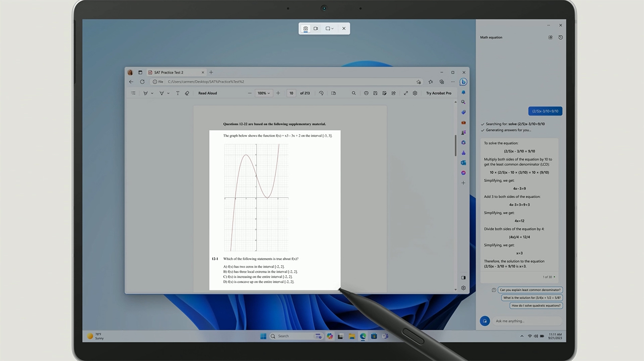
Task: Select the Erase tool in PDF toolbar
Action: point(187,93)
